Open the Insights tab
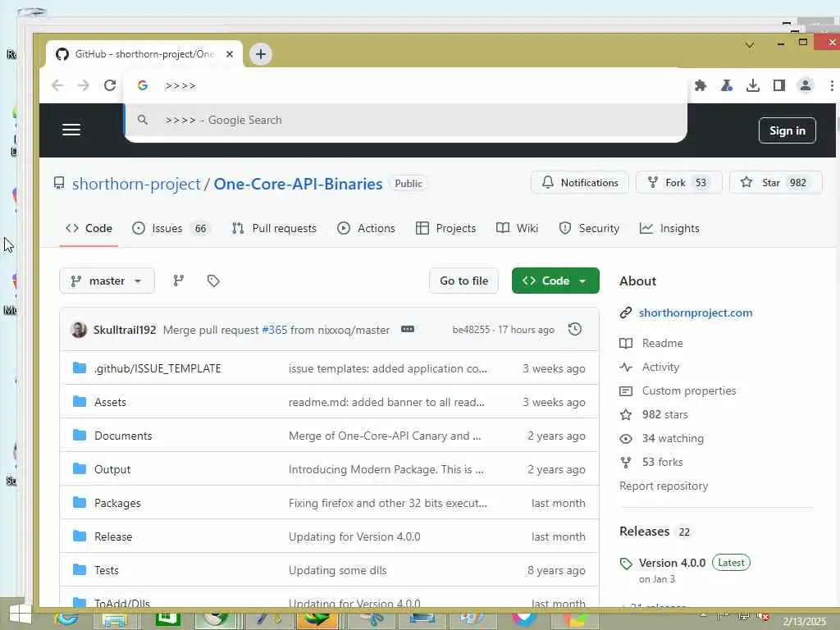 pos(669,228)
